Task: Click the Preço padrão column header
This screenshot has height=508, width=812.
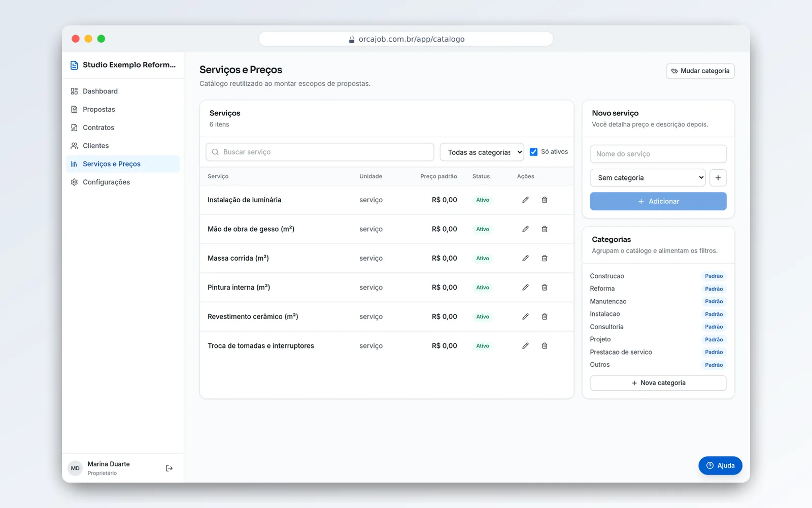Action: tap(438, 176)
